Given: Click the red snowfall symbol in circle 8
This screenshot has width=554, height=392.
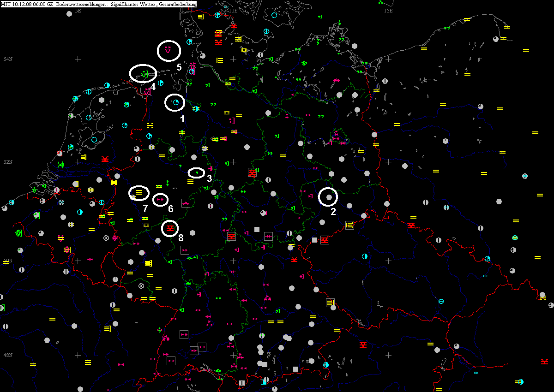Looking at the screenshot, I should tap(170, 228).
